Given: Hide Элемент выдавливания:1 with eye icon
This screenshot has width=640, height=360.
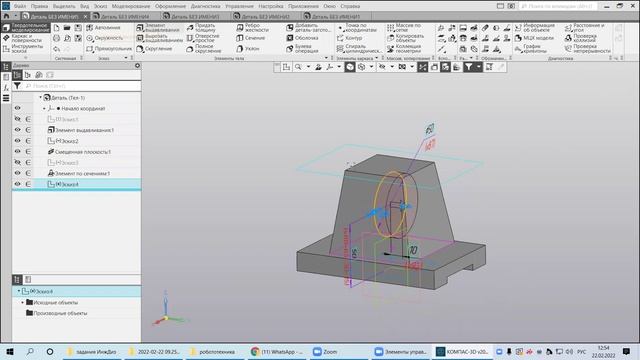Looking at the screenshot, I should click(18, 130).
